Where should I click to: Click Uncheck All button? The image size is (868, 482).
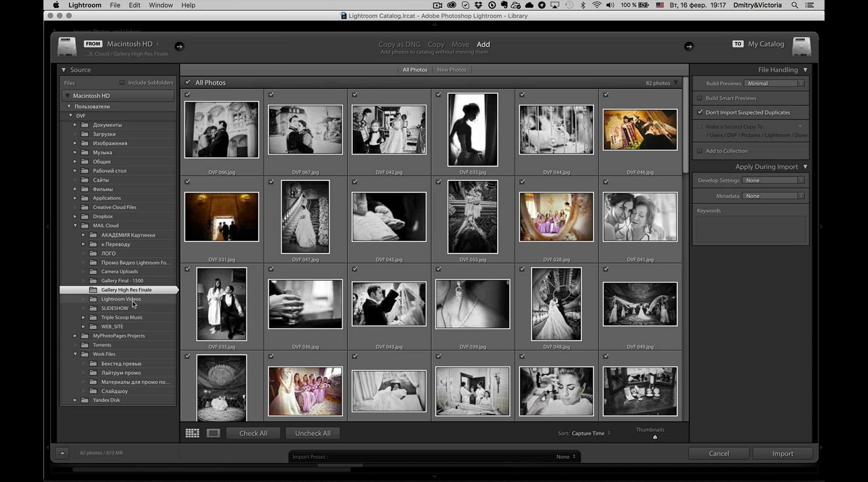tap(313, 433)
